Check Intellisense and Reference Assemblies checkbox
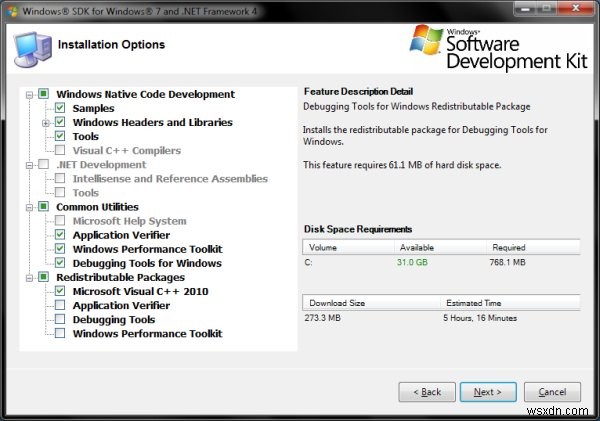600x421 pixels. (60, 178)
